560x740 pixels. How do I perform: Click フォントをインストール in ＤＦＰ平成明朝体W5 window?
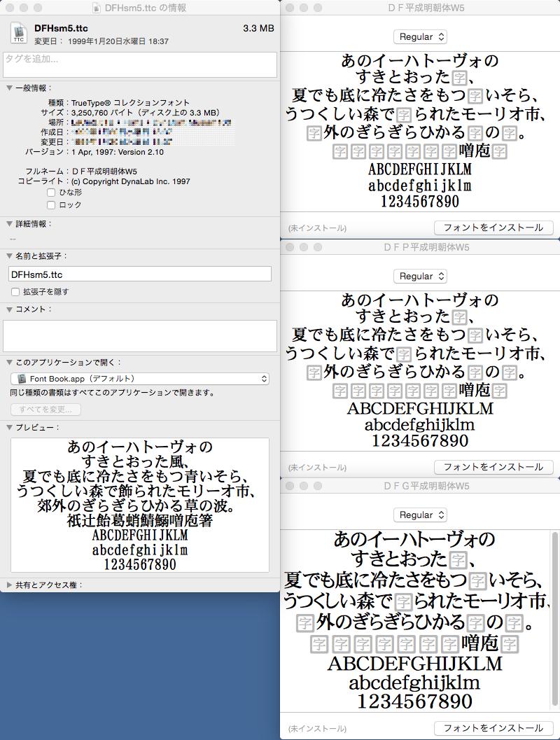click(x=493, y=467)
